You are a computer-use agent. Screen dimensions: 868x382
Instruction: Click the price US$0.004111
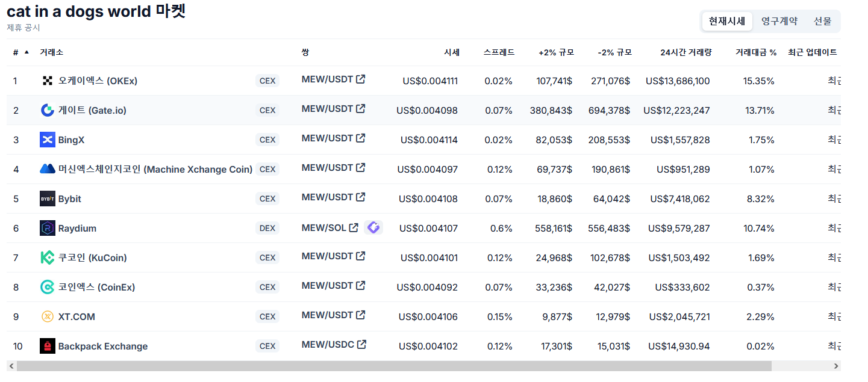pos(430,81)
